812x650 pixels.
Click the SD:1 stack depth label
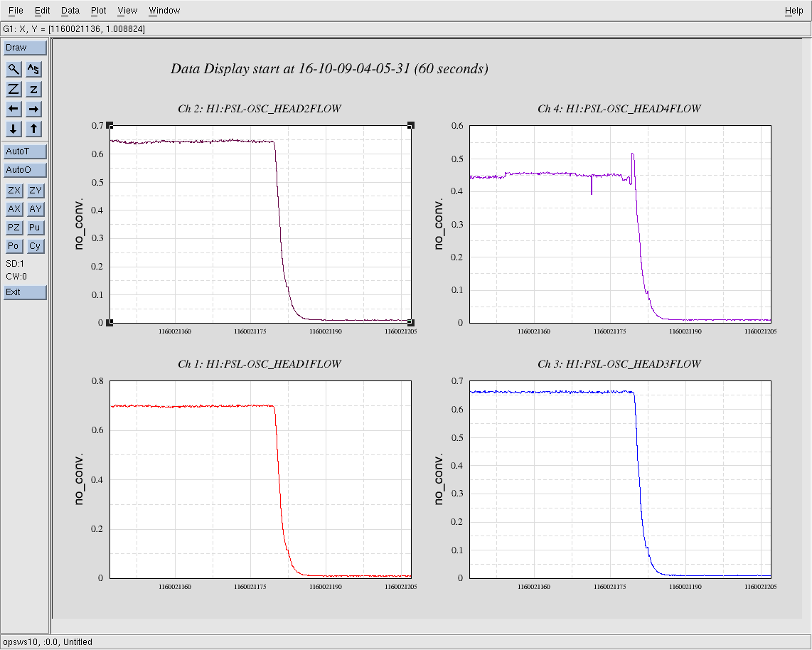[15, 264]
